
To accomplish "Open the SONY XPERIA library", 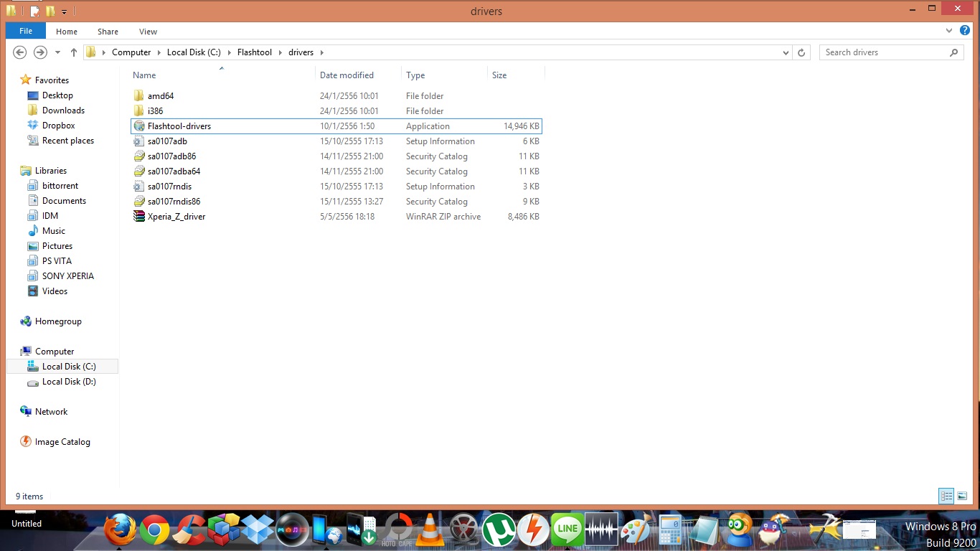I will 68,276.
